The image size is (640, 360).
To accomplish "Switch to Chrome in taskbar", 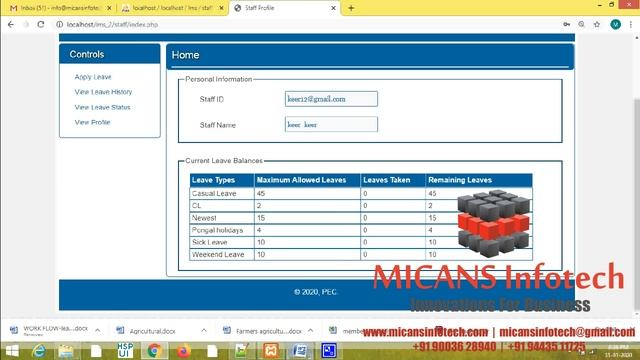I will 154,351.
